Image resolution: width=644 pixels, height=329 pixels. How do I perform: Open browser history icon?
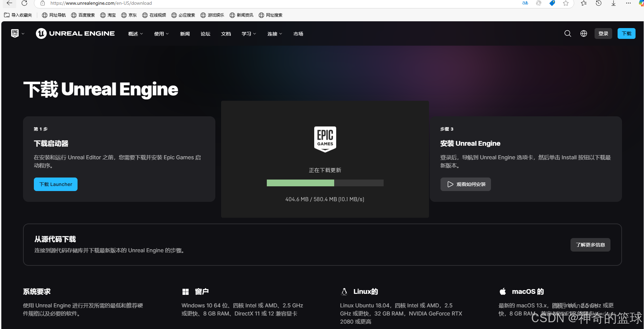[x=599, y=3]
